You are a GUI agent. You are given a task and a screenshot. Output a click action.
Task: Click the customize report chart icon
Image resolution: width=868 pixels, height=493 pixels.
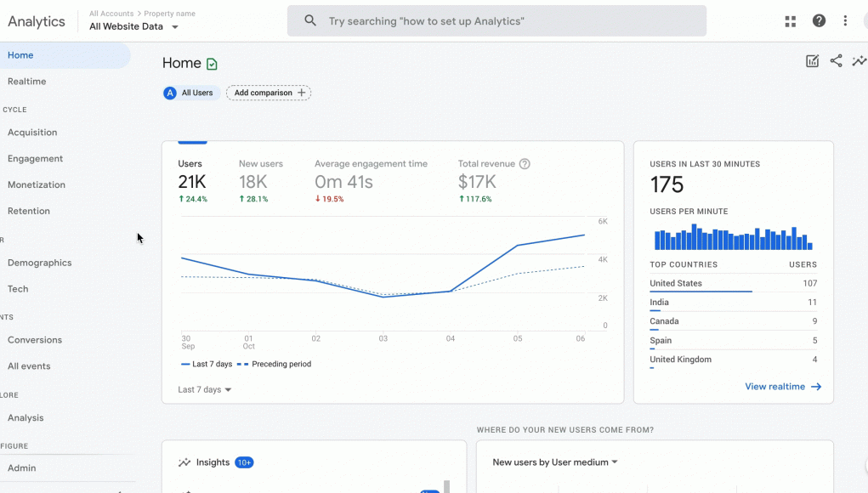(x=812, y=61)
